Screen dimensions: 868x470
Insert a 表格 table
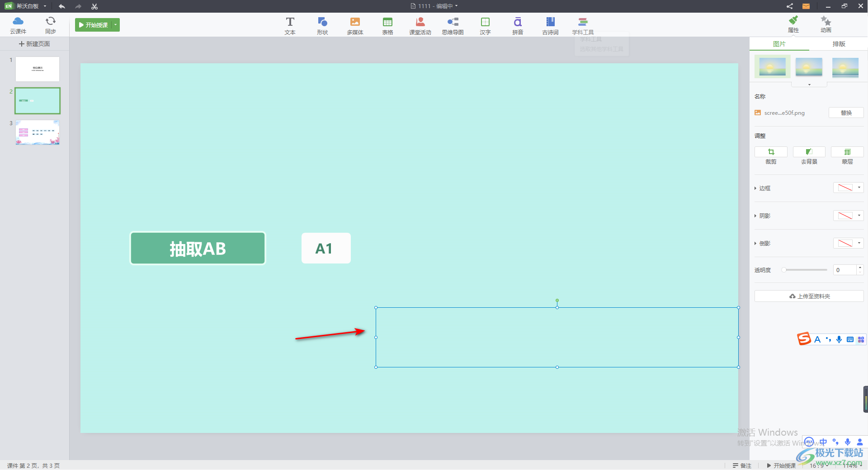(387, 26)
